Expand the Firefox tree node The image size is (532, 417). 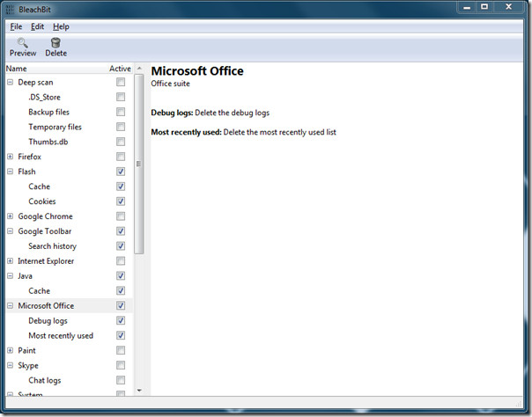pyautogui.click(x=11, y=157)
